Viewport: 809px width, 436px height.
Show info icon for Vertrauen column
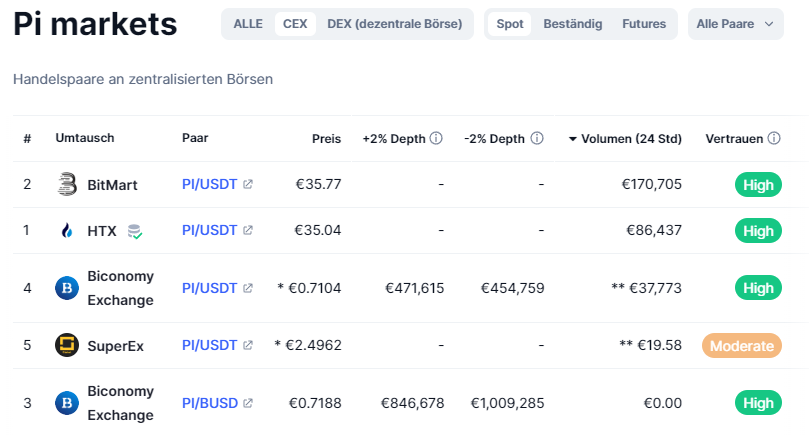(774, 138)
